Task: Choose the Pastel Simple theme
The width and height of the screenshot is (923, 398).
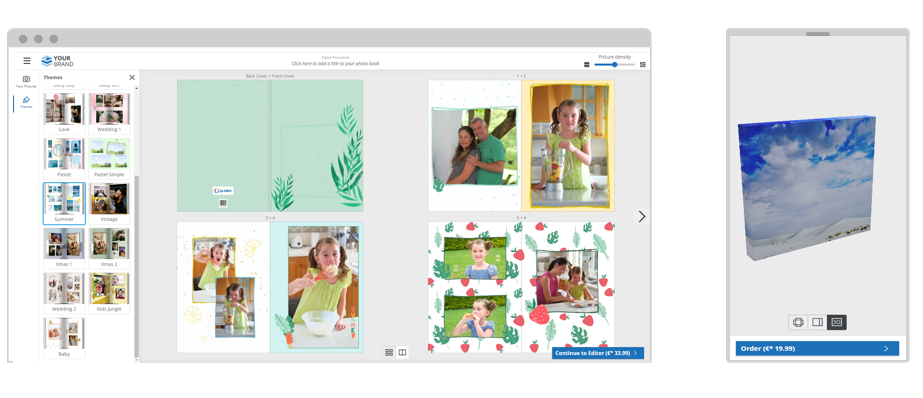Action: 109,158
